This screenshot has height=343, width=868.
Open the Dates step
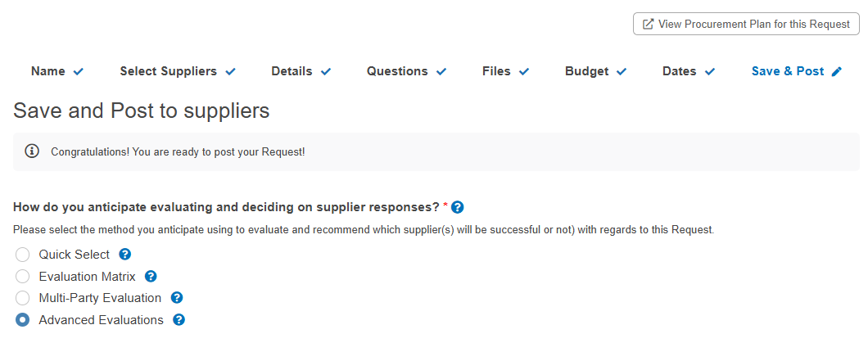pos(689,71)
